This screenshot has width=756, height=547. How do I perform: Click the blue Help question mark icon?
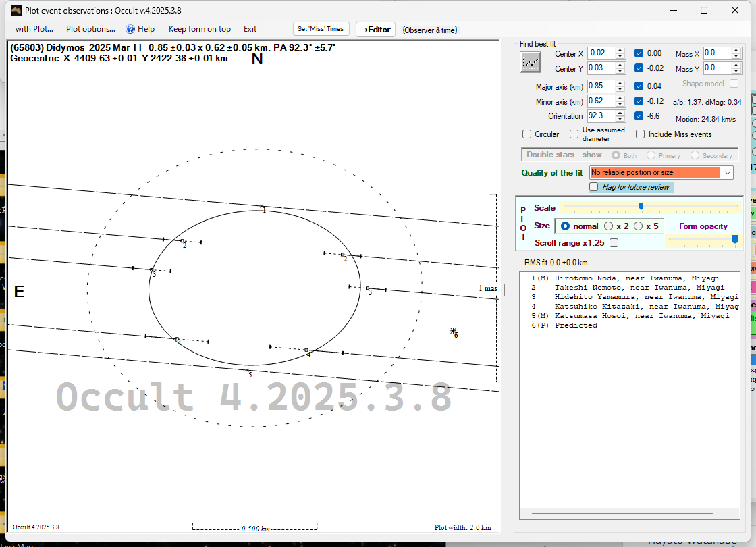coord(131,29)
